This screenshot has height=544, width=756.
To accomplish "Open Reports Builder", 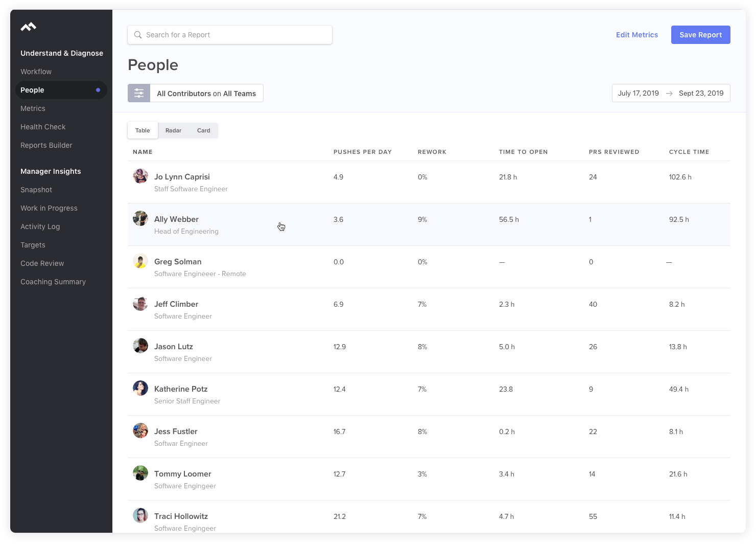I will pyautogui.click(x=46, y=145).
